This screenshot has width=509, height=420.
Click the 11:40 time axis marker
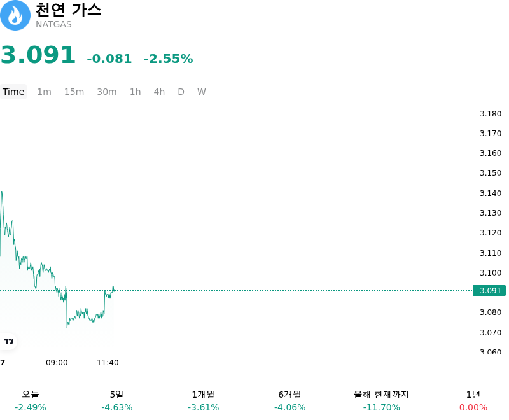[x=108, y=363]
